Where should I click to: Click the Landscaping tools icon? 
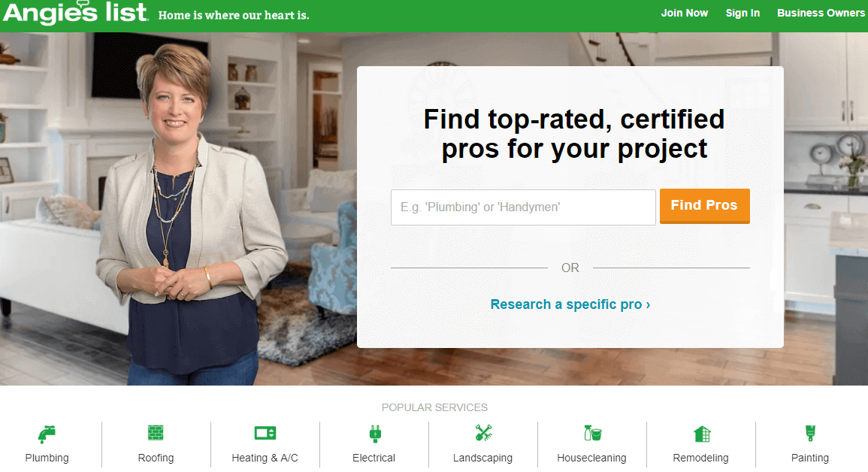(x=484, y=433)
